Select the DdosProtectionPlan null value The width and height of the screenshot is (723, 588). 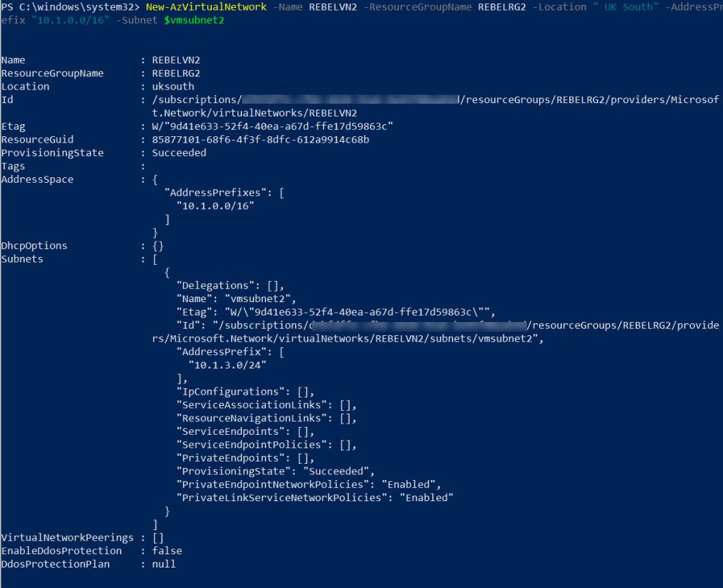click(162, 564)
